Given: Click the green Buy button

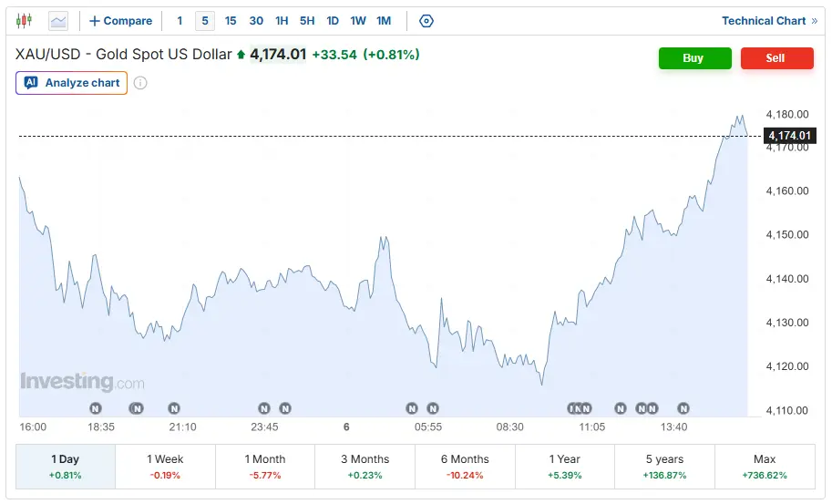Looking at the screenshot, I should click(x=695, y=58).
